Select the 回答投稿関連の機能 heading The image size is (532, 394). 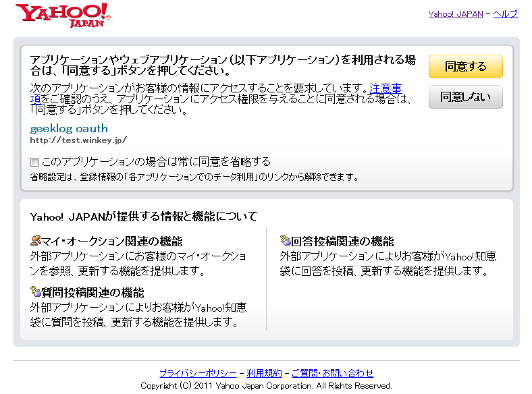[x=342, y=242]
